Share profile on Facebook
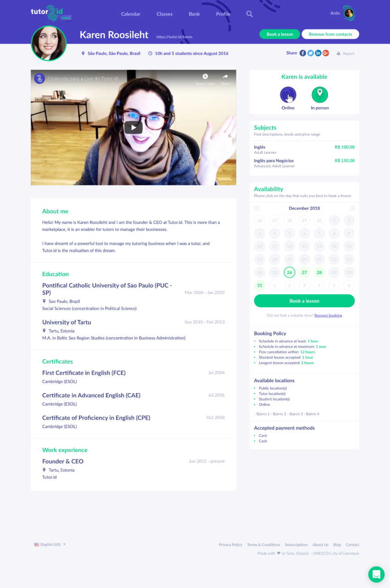Image resolution: width=390 pixels, height=588 pixels. pyautogui.click(x=303, y=53)
